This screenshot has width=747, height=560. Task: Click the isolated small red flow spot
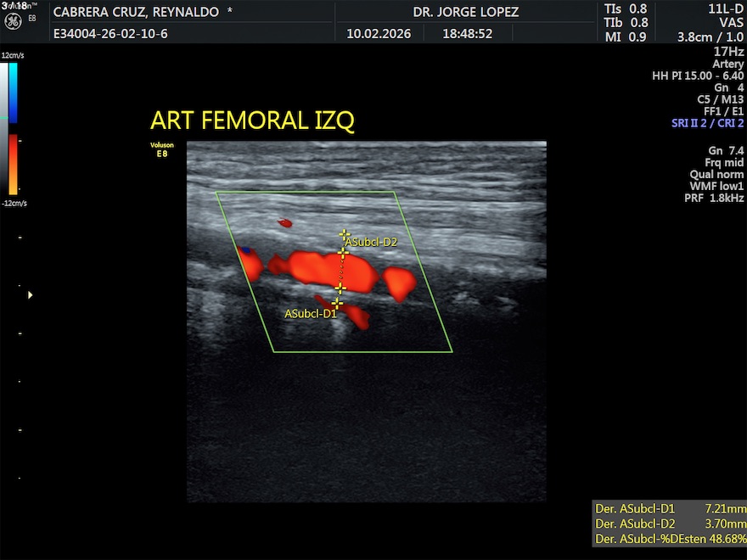point(284,223)
